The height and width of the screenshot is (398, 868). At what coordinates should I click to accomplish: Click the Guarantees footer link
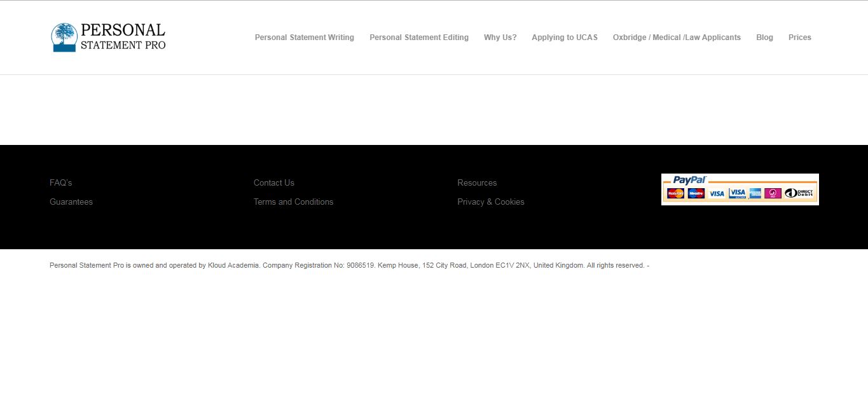click(71, 202)
